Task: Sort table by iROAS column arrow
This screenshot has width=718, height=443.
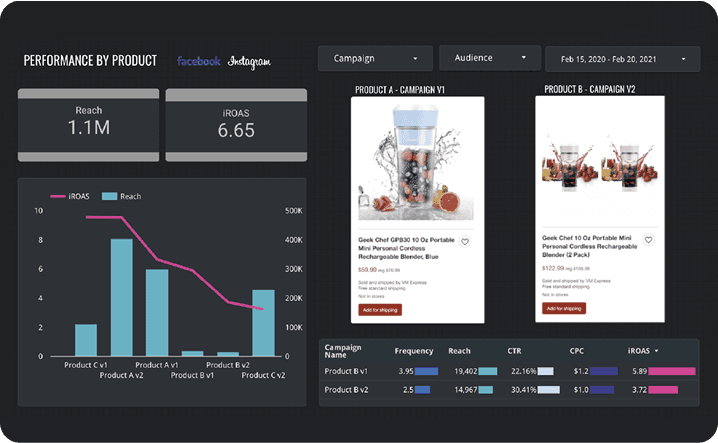Action: point(656,351)
